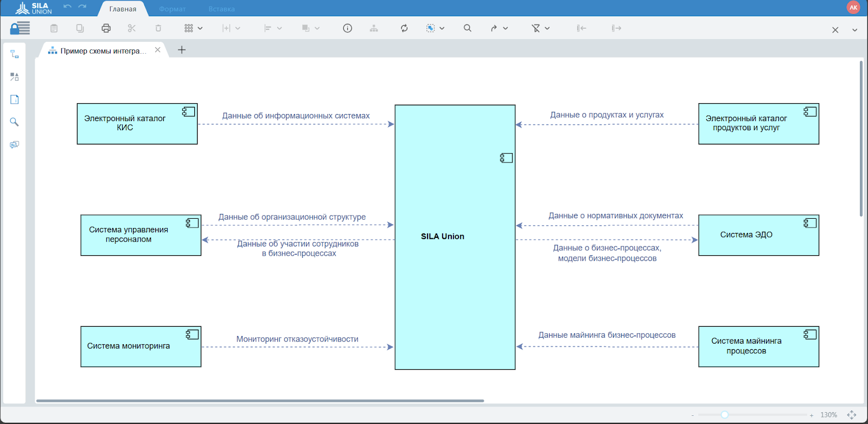
Task: Expand the grid layout dropdown arrow
Action: click(x=200, y=28)
